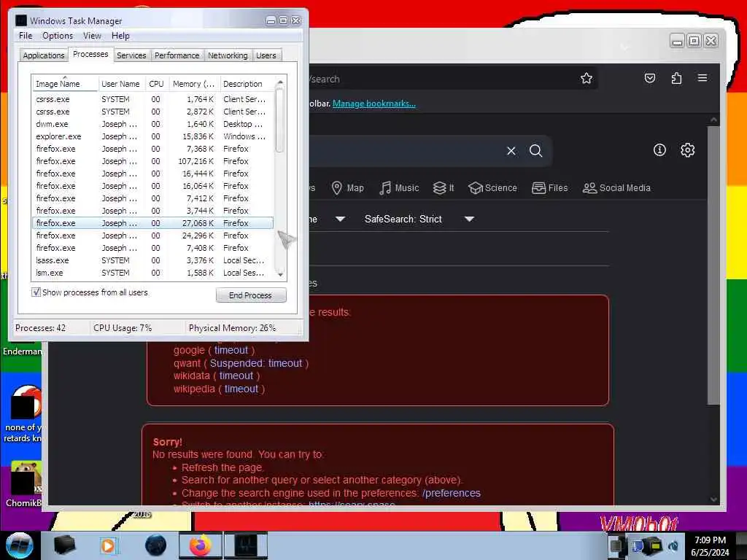Select the csrss.exe row using 1,764 K
The image size is (747, 560).
click(x=152, y=99)
